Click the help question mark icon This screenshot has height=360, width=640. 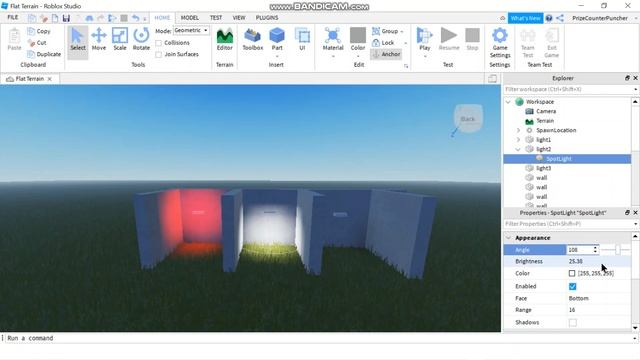pyautogui.click(x=549, y=18)
